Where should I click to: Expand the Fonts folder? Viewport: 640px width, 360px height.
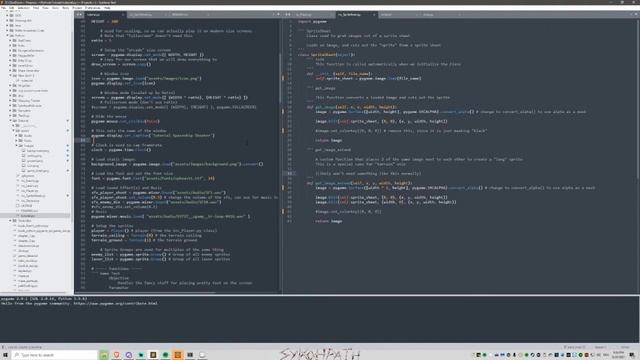(17, 140)
